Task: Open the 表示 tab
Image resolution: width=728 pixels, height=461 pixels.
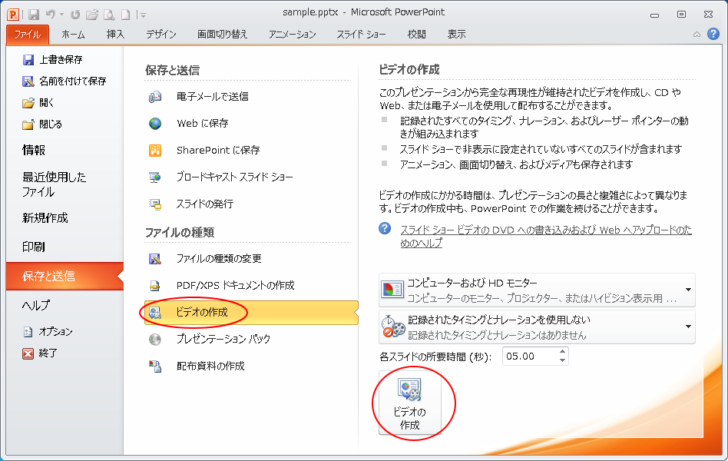Action: point(456,34)
